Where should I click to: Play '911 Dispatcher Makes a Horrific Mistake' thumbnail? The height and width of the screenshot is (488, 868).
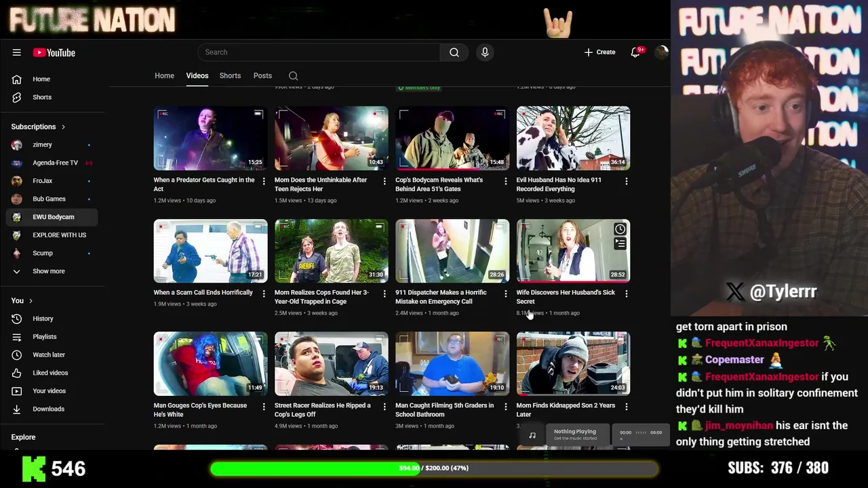click(452, 251)
